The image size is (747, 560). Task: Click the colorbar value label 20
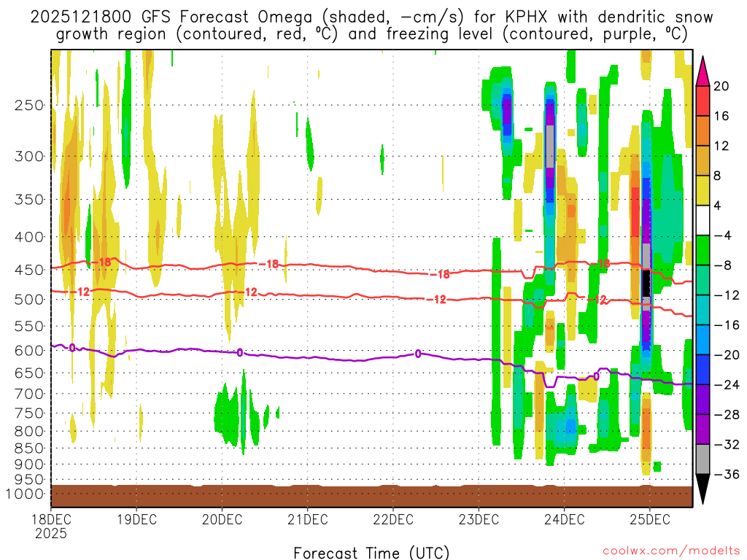pos(721,86)
